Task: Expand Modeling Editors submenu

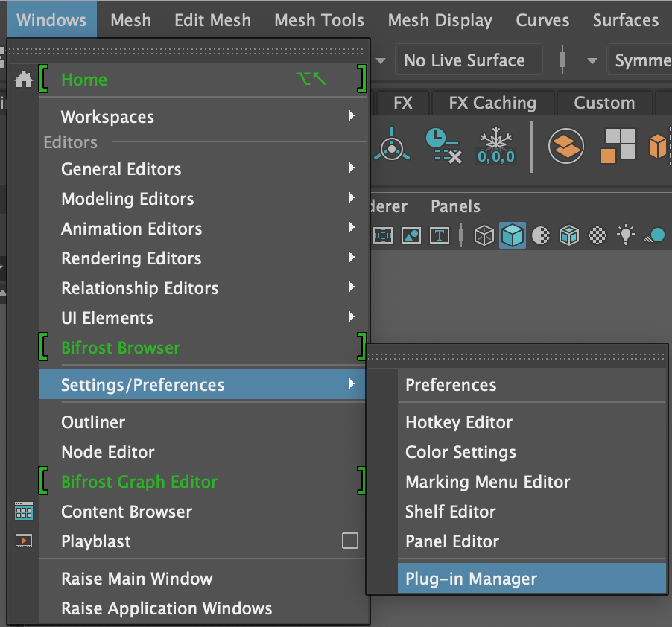Action: pyautogui.click(x=351, y=197)
